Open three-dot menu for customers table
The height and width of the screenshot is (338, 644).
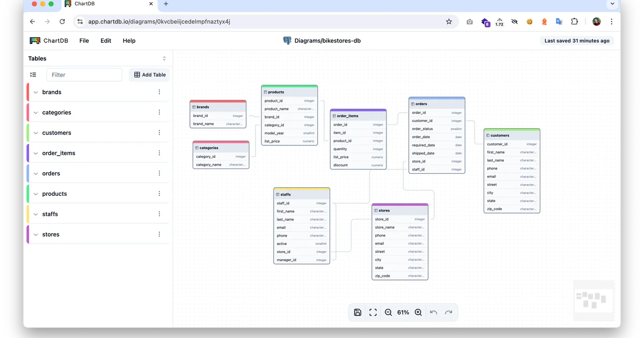click(x=159, y=133)
